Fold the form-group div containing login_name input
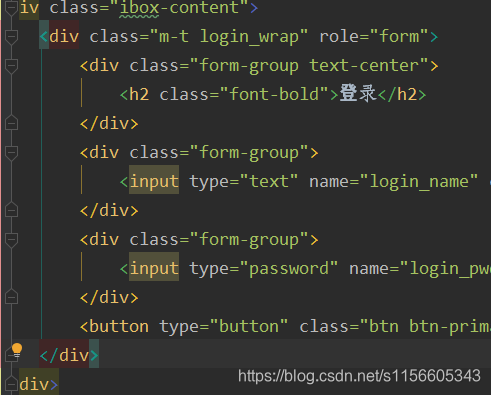Screen dimensions: 491x395 [12, 152]
